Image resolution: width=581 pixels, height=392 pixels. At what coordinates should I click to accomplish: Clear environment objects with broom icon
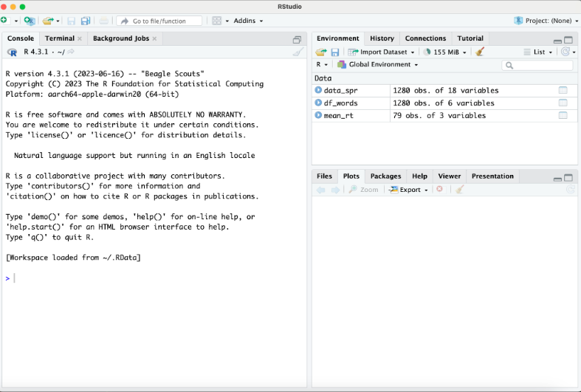click(x=480, y=52)
